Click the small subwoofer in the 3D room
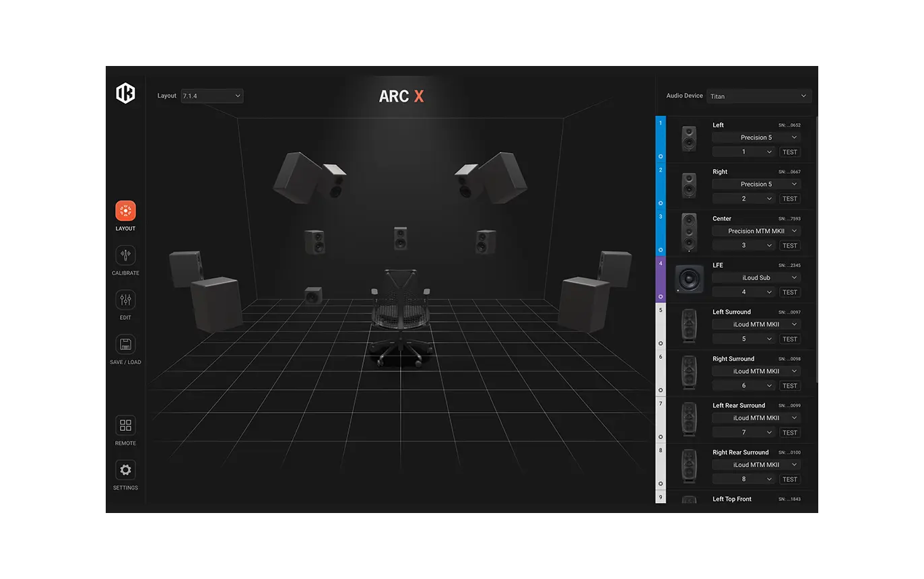The height and width of the screenshot is (579, 924). tap(313, 296)
